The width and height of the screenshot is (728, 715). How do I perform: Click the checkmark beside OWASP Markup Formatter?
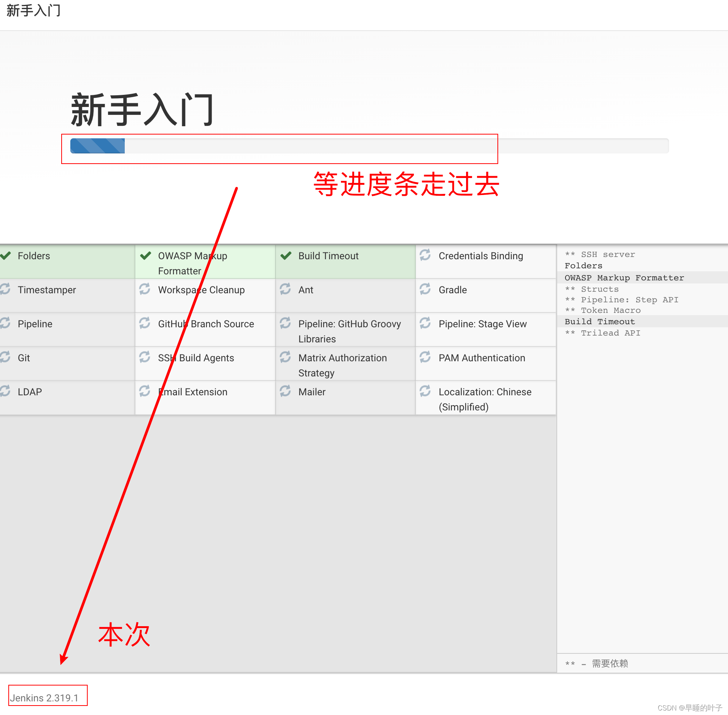coord(146,256)
